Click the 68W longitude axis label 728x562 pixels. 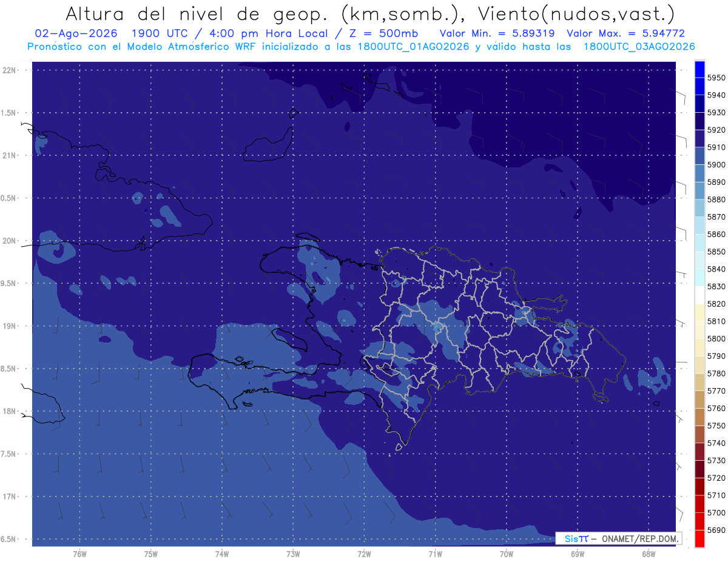click(649, 553)
